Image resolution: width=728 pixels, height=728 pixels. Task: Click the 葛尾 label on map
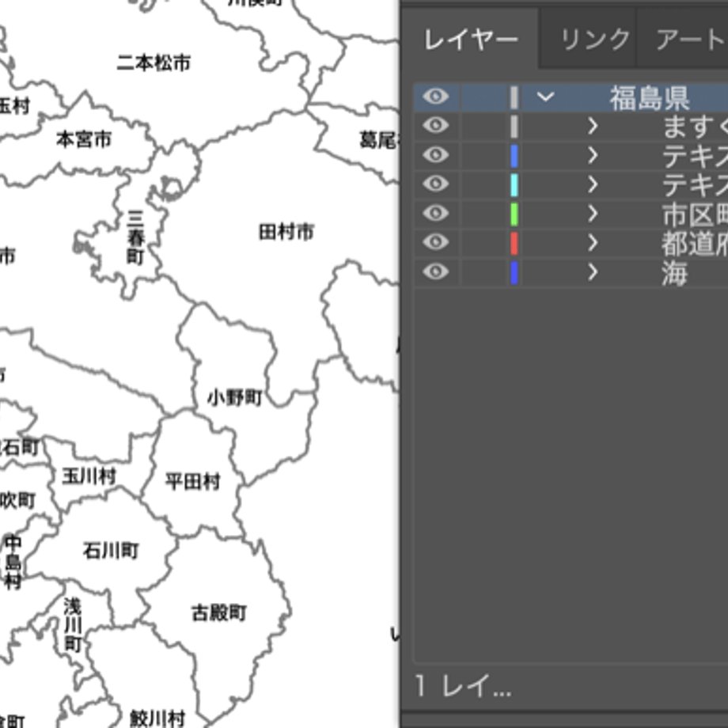click(379, 140)
